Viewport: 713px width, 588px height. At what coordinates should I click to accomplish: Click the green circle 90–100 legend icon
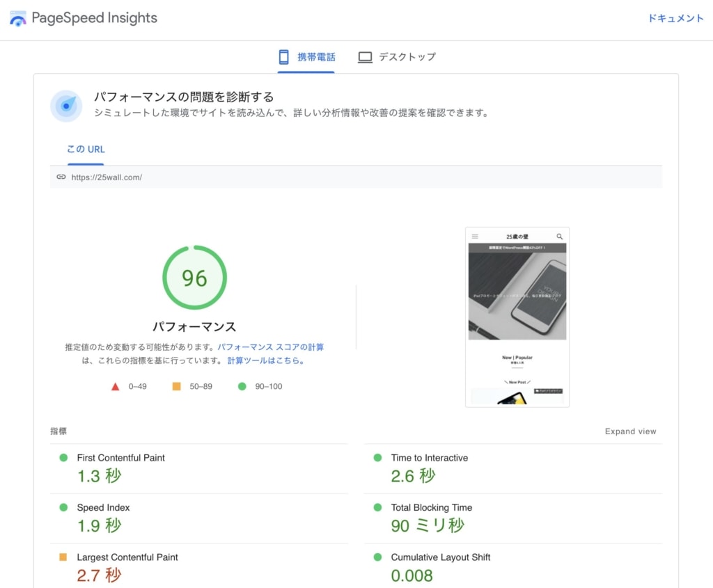coord(242,386)
